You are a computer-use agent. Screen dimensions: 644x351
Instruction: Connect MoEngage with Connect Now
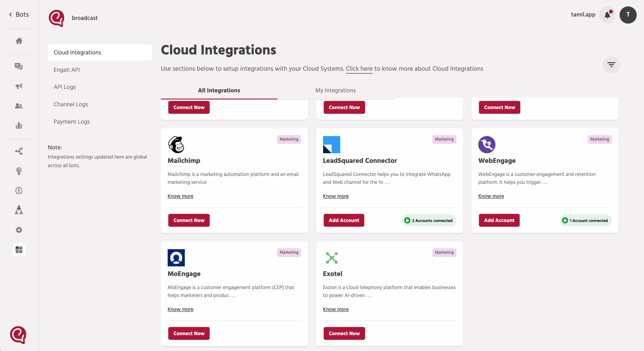coord(189,333)
